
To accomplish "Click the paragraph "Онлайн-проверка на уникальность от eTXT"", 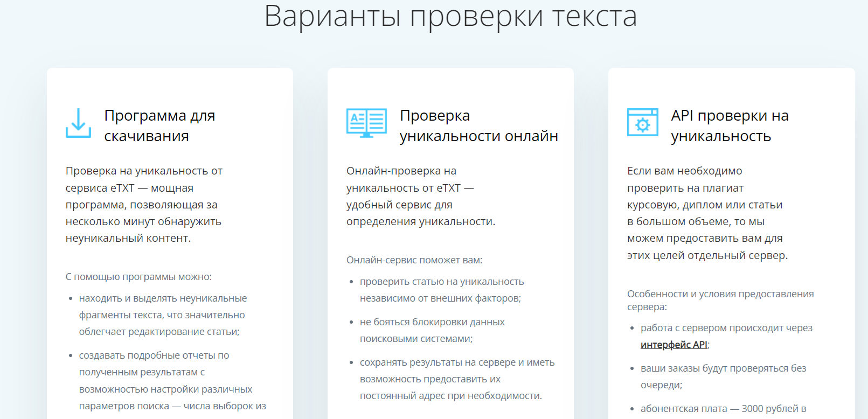I will 421,196.
